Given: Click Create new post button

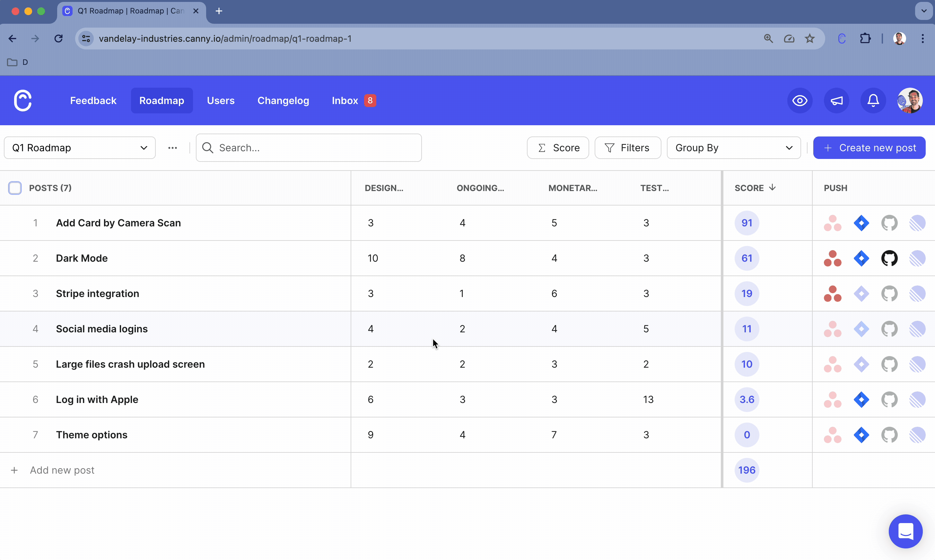Looking at the screenshot, I should pyautogui.click(x=869, y=148).
